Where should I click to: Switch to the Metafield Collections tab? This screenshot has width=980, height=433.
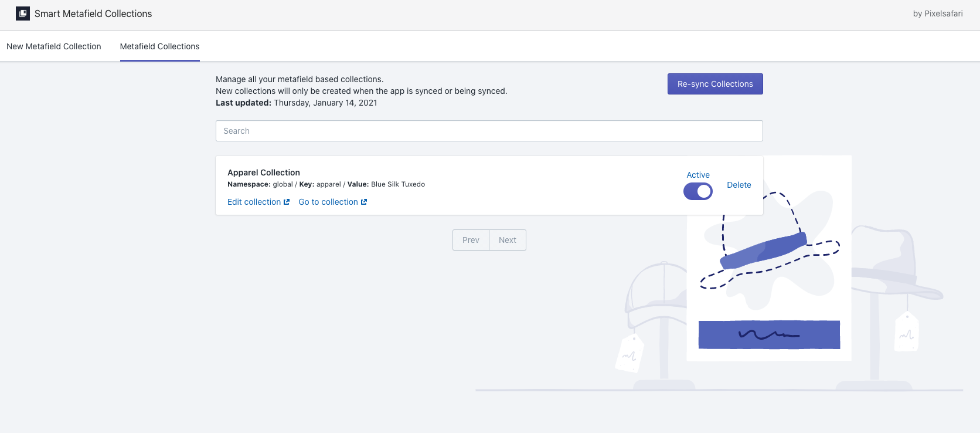point(159,46)
